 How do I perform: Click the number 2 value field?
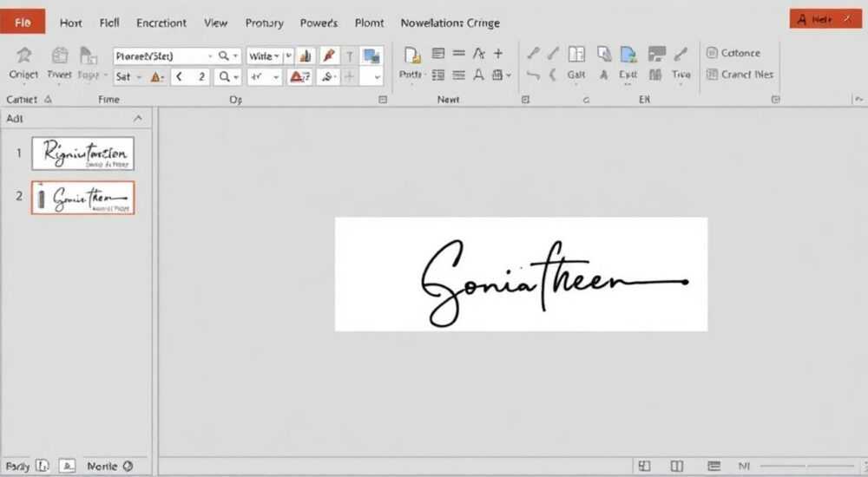coord(201,77)
